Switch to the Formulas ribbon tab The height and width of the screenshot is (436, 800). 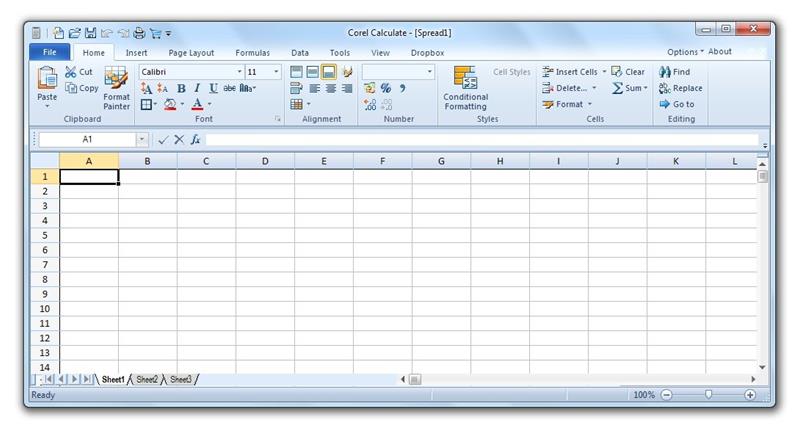click(x=252, y=53)
